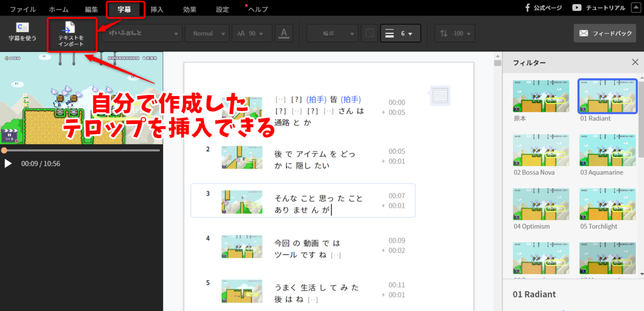Click the 00:07 timestamp of clip 3
644x311 pixels.
[397, 196]
